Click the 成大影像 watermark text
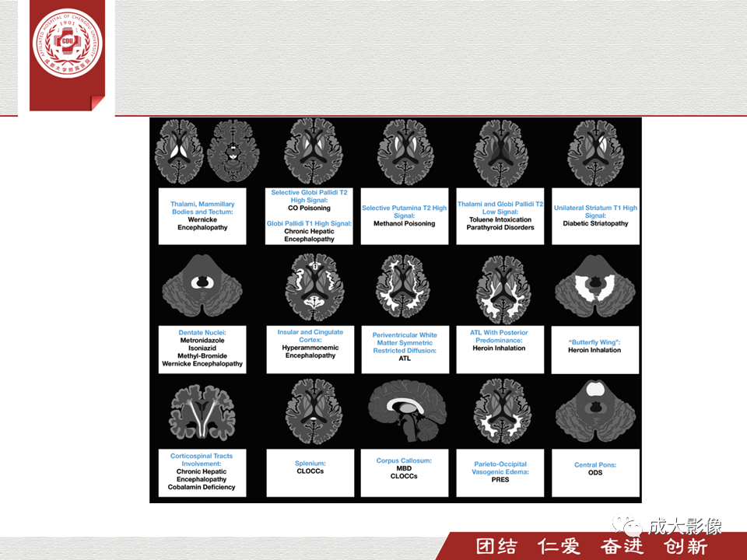Image resolution: width=747 pixels, height=560 pixels. (x=685, y=526)
